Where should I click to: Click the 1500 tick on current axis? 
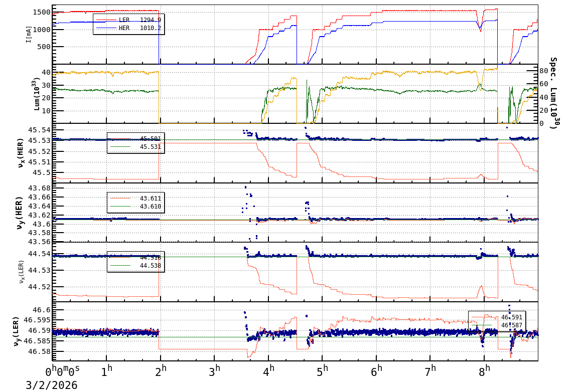tap(42, 12)
